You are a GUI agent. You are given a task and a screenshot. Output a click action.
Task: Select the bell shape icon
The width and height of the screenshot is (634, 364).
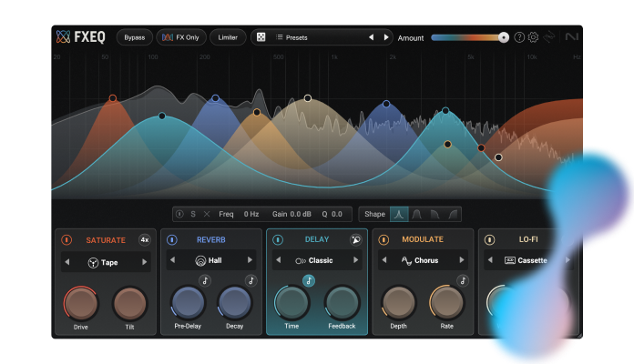[x=399, y=214]
